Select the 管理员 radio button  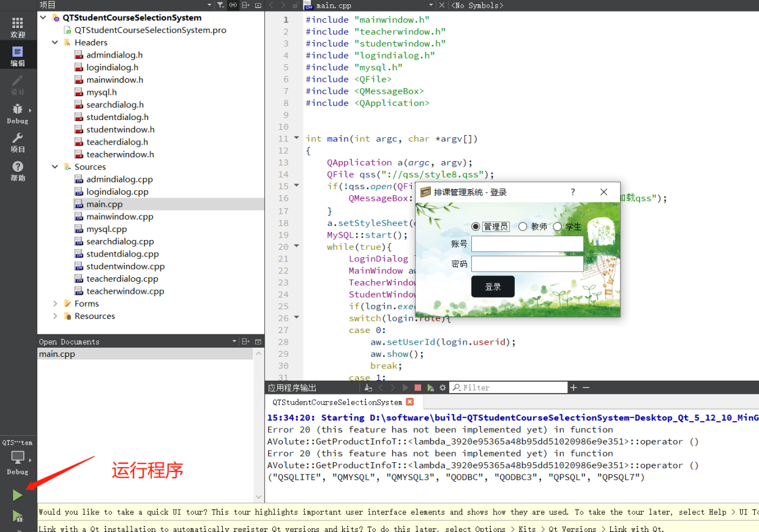tap(476, 226)
